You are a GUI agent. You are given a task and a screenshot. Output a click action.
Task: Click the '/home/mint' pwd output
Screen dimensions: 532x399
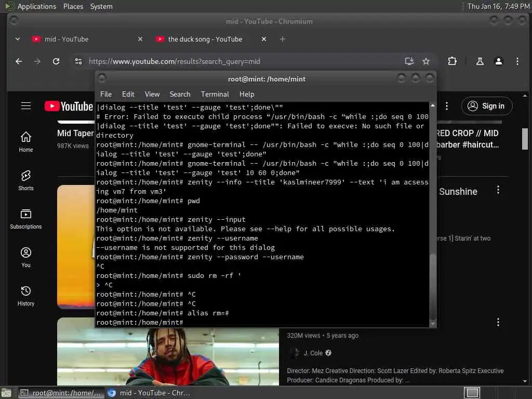click(117, 210)
